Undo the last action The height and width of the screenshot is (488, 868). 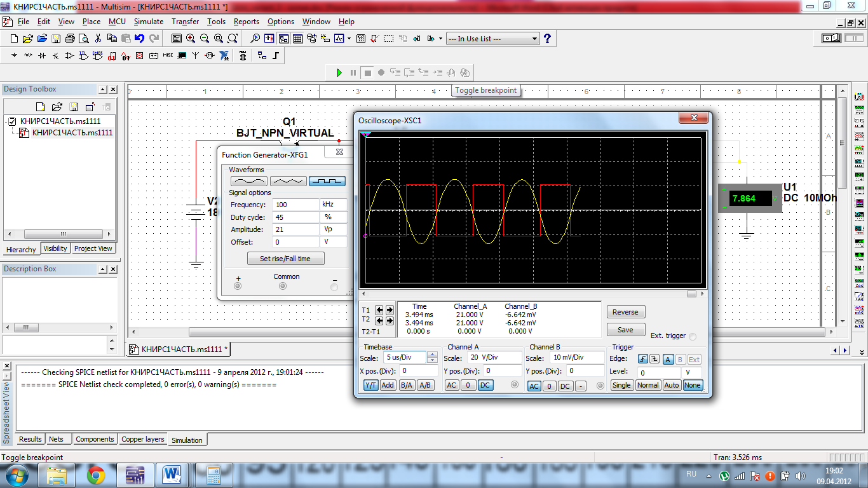pyautogui.click(x=139, y=39)
